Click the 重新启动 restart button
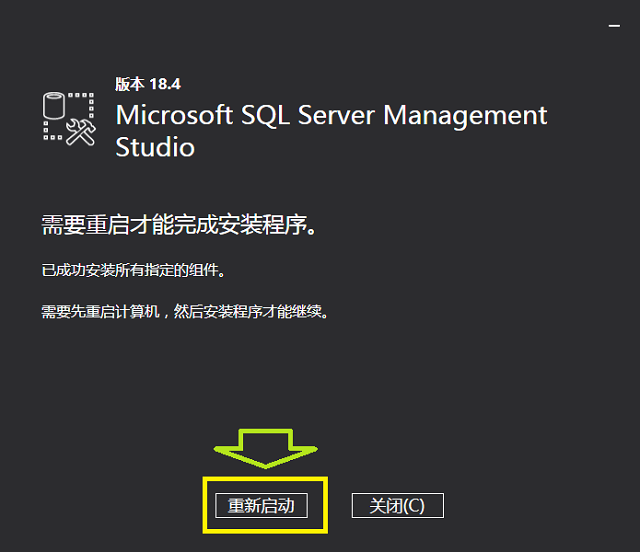 [x=261, y=505]
